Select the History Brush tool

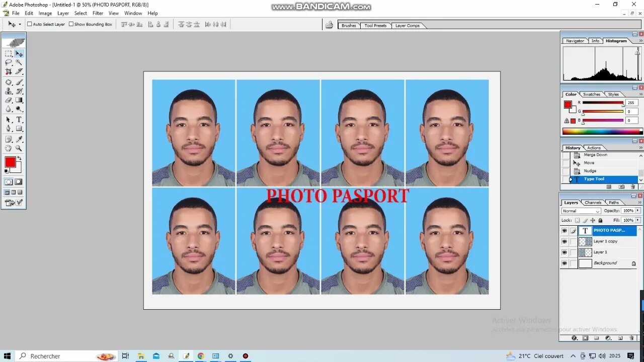pyautogui.click(x=19, y=91)
